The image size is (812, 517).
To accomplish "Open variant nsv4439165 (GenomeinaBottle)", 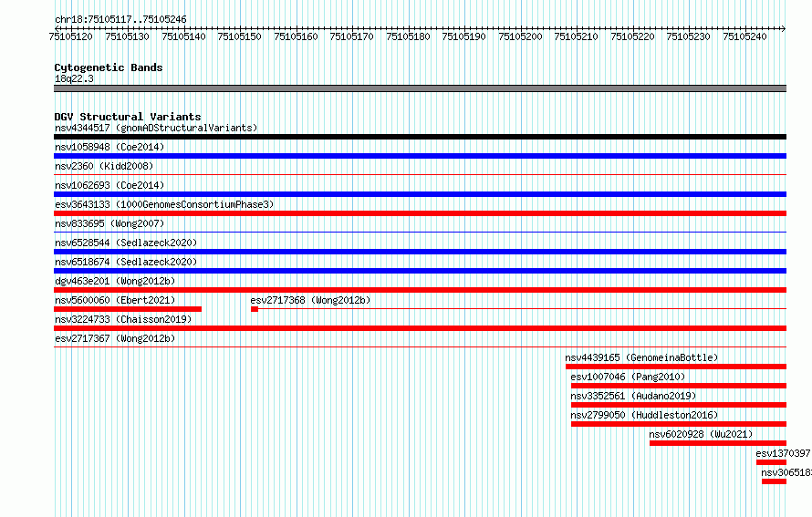I will click(641, 357).
